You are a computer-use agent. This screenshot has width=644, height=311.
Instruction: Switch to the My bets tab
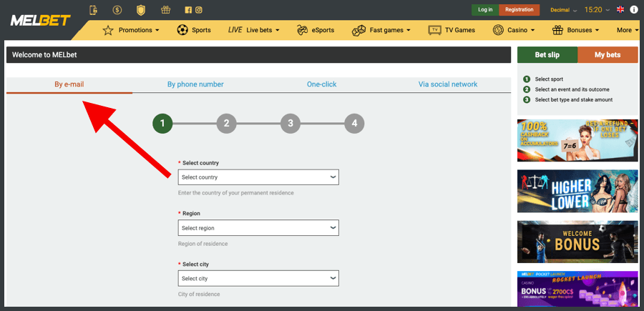pos(608,55)
